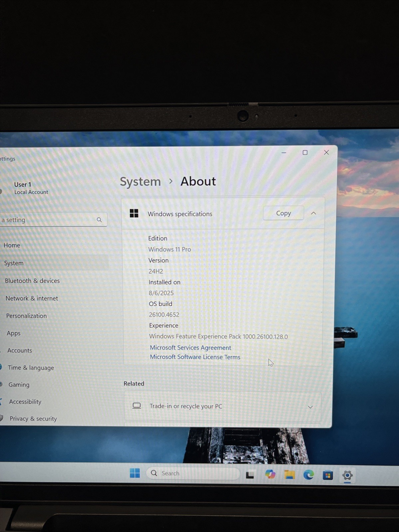This screenshot has width=399, height=532.
Task: Collapse the Windows specifications section
Action: (x=313, y=213)
